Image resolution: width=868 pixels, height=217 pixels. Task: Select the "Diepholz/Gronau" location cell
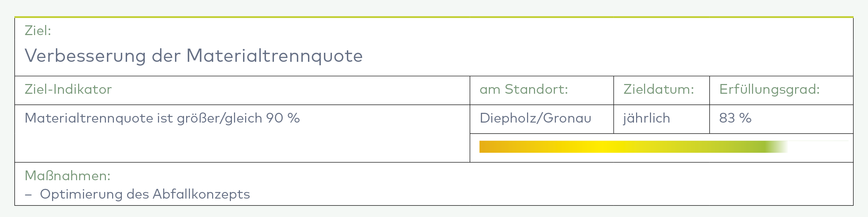tap(535, 118)
